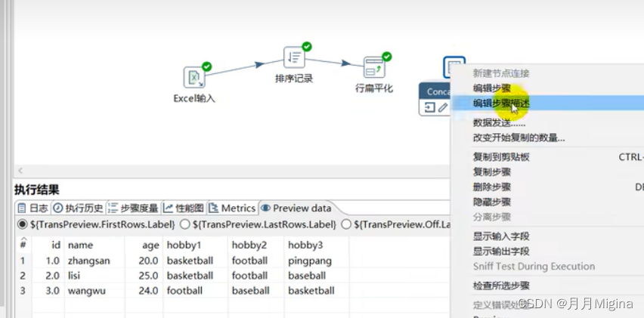Click the # sort column header
The height and width of the screenshot is (318, 644).
(x=23, y=244)
